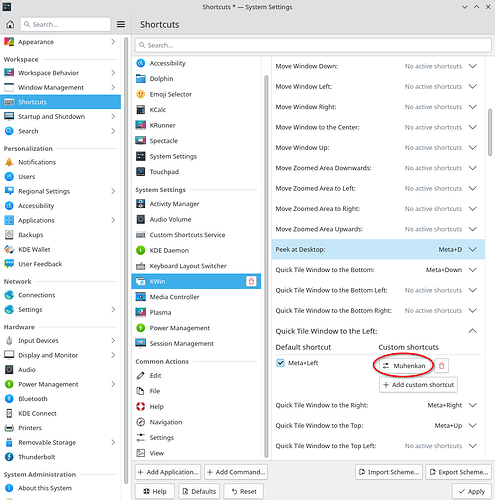Click the Dolphin folder icon in components list
Screen dimensions: 495x500
pos(141,79)
